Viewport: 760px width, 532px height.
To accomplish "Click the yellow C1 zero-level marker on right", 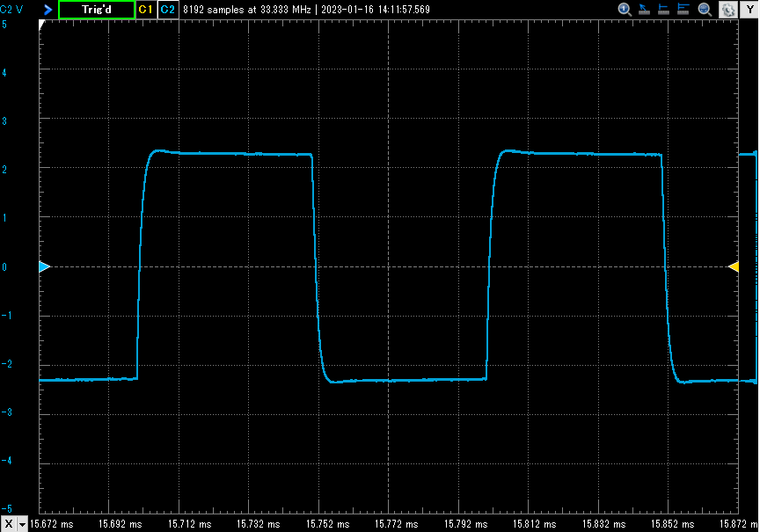I will tap(734, 266).
